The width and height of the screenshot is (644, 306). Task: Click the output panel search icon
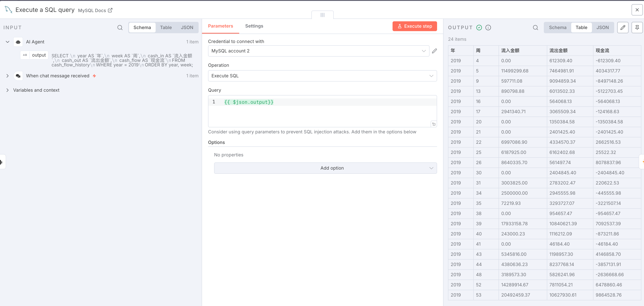click(x=535, y=28)
